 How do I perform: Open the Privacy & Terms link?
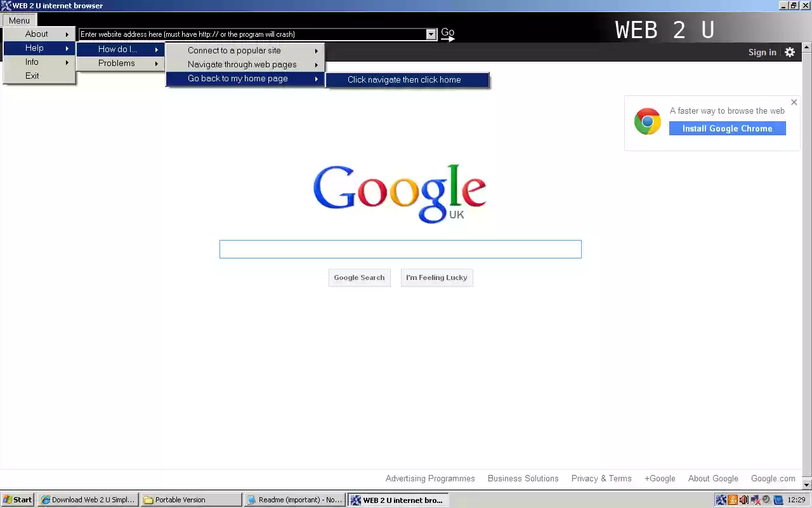pyautogui.click(x=601, y=478)
